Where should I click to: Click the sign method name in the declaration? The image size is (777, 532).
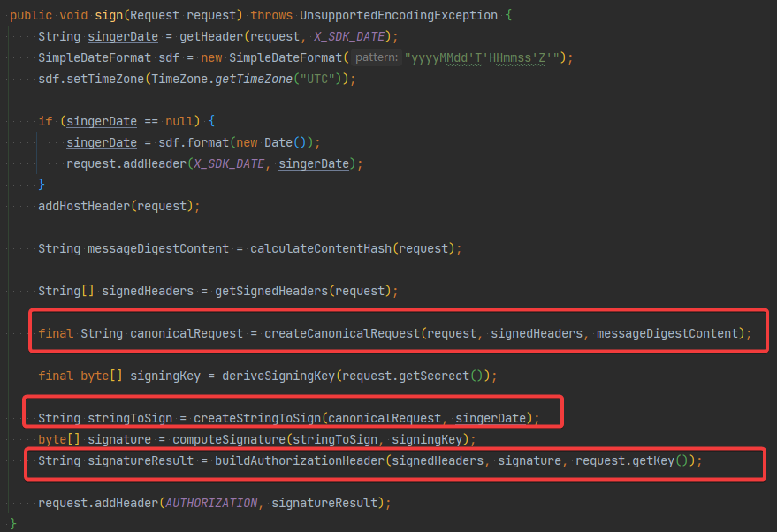click(x=109, y=15)
